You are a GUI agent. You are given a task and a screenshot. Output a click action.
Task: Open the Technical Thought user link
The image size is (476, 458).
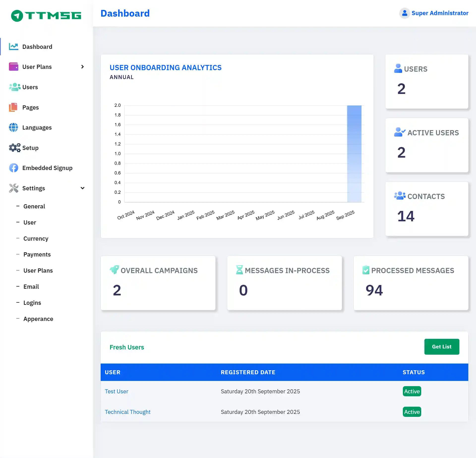(x=127, y=412)
